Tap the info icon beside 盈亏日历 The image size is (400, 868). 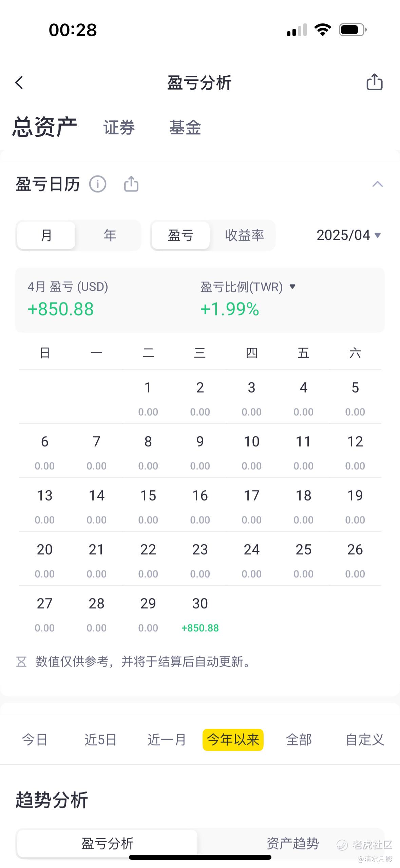98,184
